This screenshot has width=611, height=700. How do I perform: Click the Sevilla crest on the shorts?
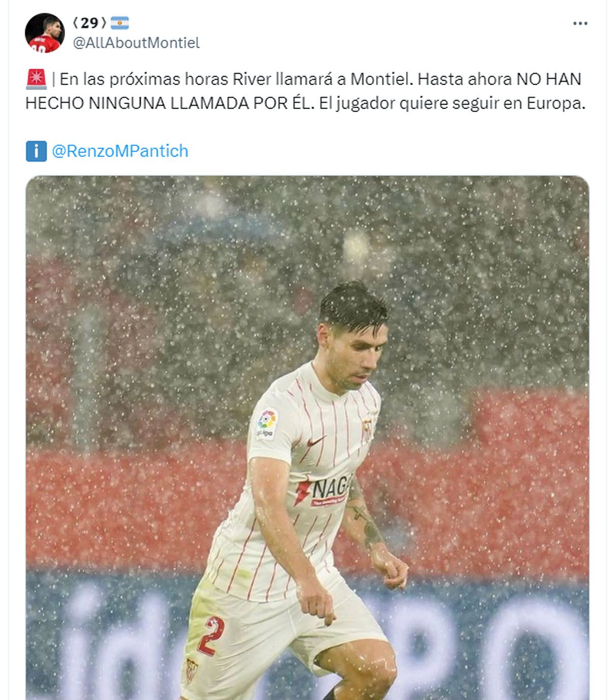tap(191, 670)
